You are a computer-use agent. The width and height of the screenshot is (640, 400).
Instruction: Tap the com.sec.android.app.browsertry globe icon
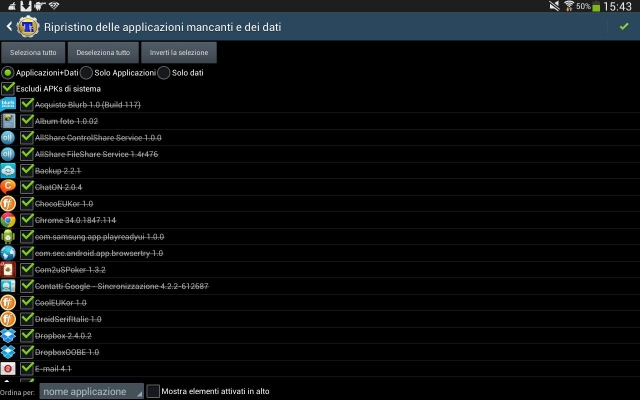pyautogui.click(x=8, y=253)
